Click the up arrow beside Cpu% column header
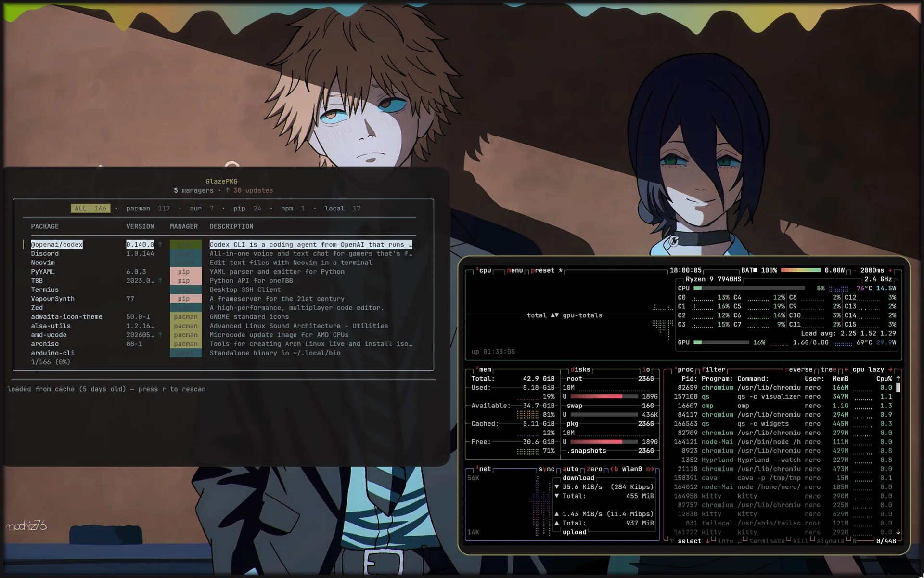 click(x=898, y=379)
